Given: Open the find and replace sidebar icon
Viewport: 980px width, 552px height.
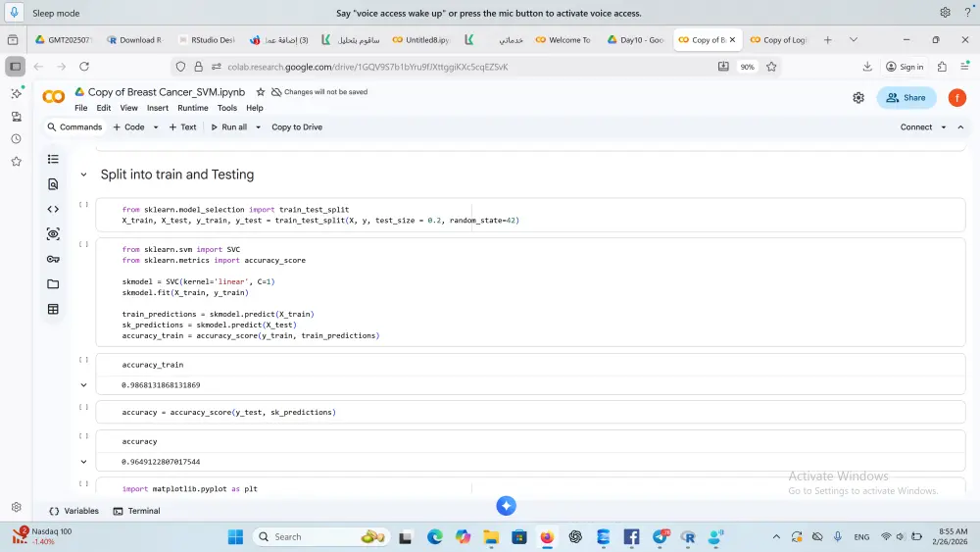Looking at the screenshot, I should pos(53,184).
